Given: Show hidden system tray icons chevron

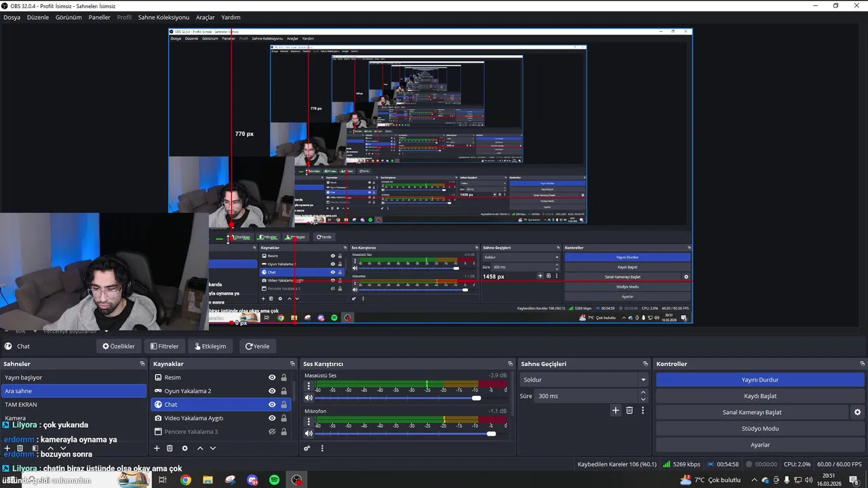Looking at the screenshot, I should point(754,480).
